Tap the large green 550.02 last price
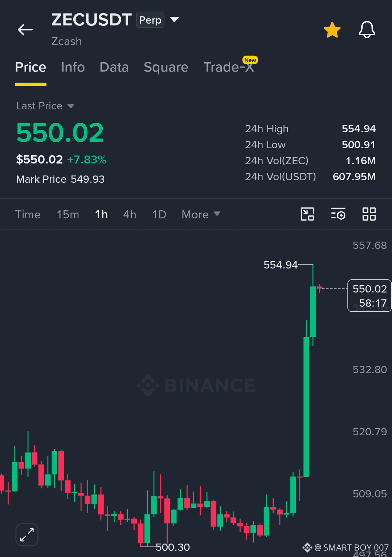The height and width of the screenshot is (557, 392). (60, 133)
